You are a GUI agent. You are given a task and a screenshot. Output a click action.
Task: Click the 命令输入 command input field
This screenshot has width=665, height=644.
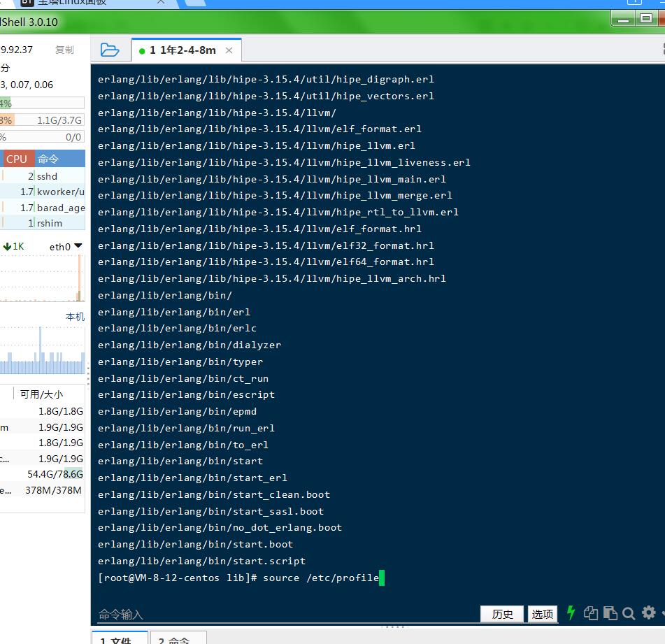coord(280,614)
